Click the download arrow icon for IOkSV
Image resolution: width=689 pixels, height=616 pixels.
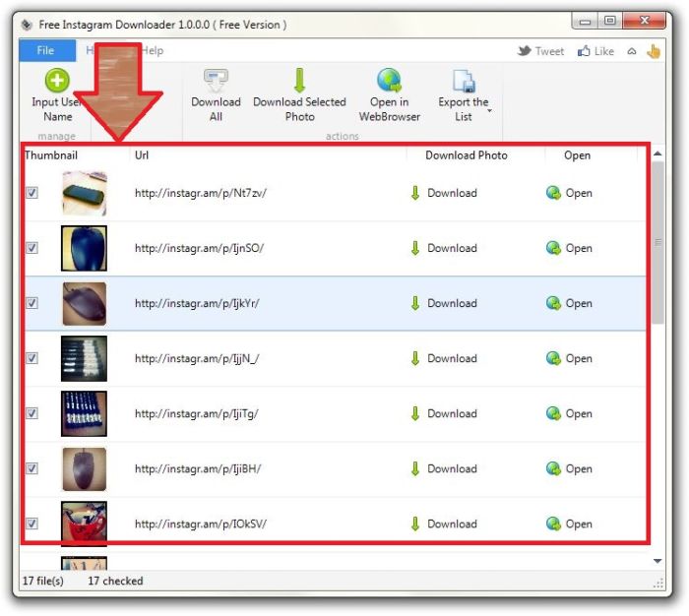coord(415,524)
